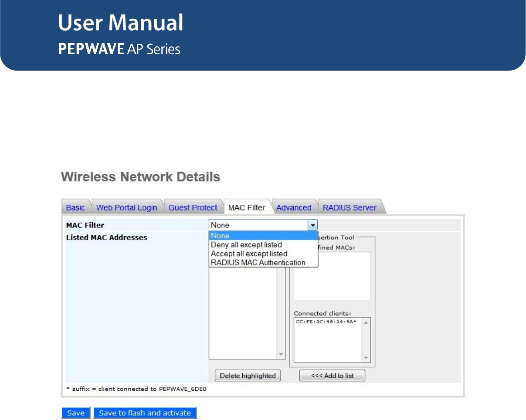Select the MAC Filter tab

tap(247, 207)
